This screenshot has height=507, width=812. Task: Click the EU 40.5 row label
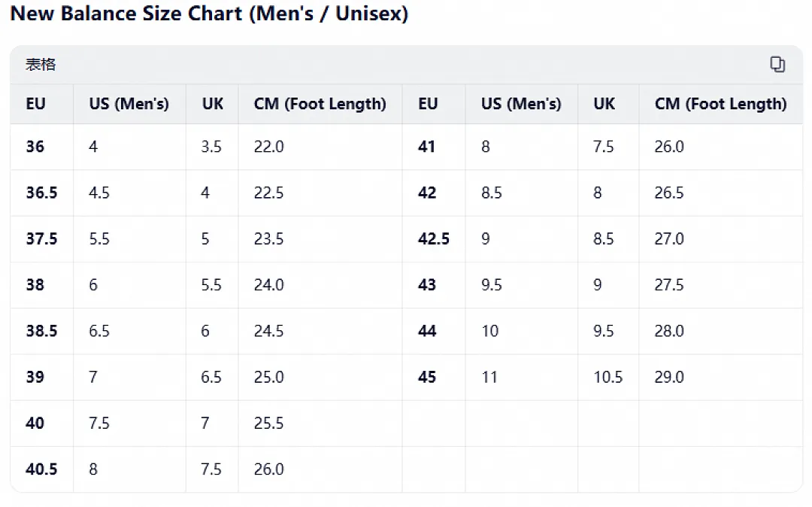41,469
